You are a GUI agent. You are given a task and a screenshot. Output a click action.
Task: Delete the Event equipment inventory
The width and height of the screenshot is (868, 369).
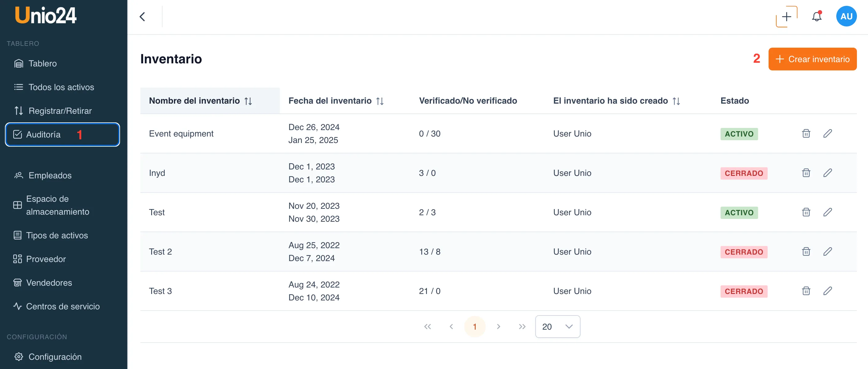click(806, 134)
